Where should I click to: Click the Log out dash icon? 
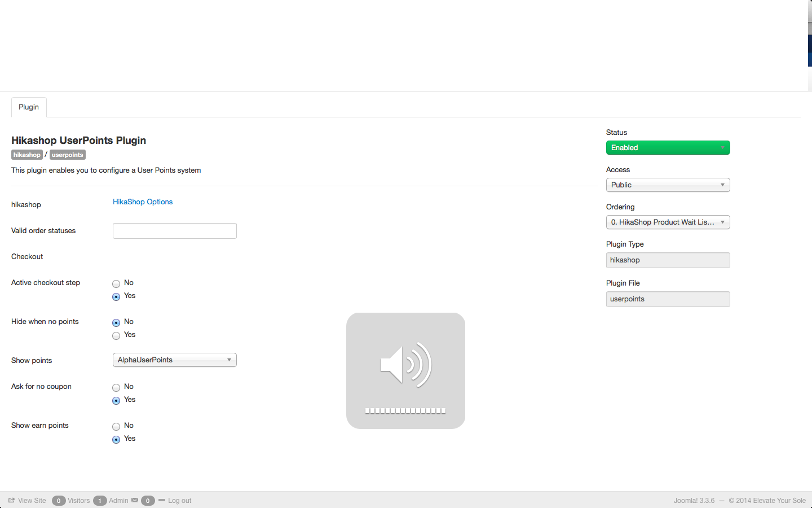pyautogui.click(x=162, y=500)
